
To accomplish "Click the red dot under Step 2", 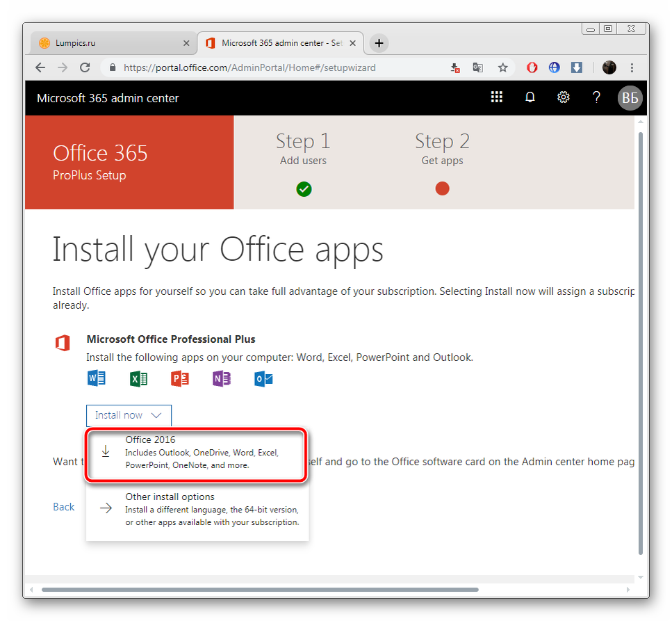I will point(442,188).
